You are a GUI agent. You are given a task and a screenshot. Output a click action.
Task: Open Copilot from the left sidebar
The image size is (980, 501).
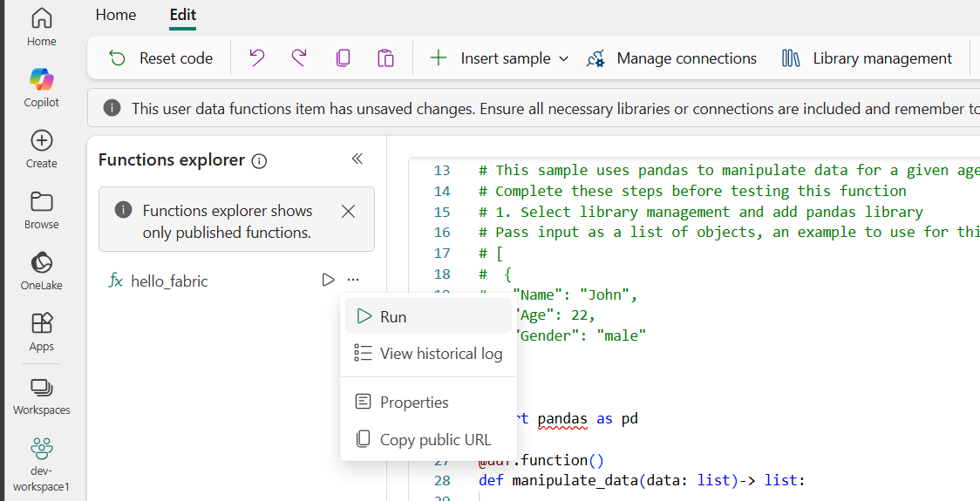point(41,88)
